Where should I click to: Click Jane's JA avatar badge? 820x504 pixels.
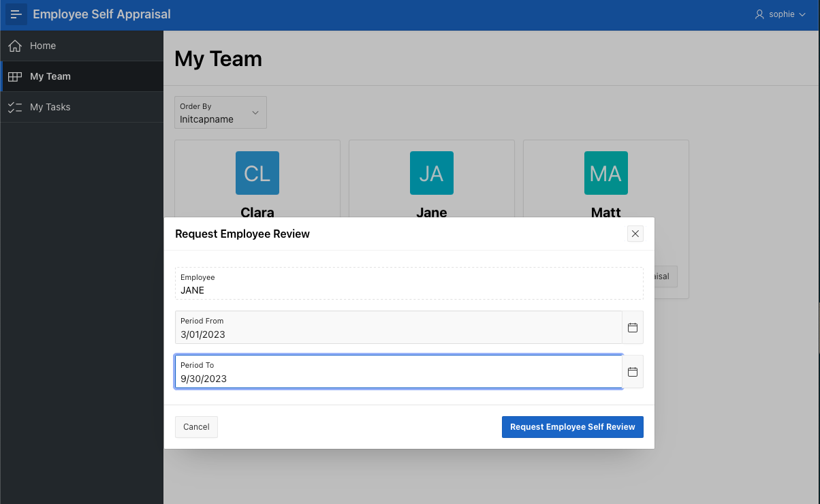pyautogui.click(x=432, y=173)
